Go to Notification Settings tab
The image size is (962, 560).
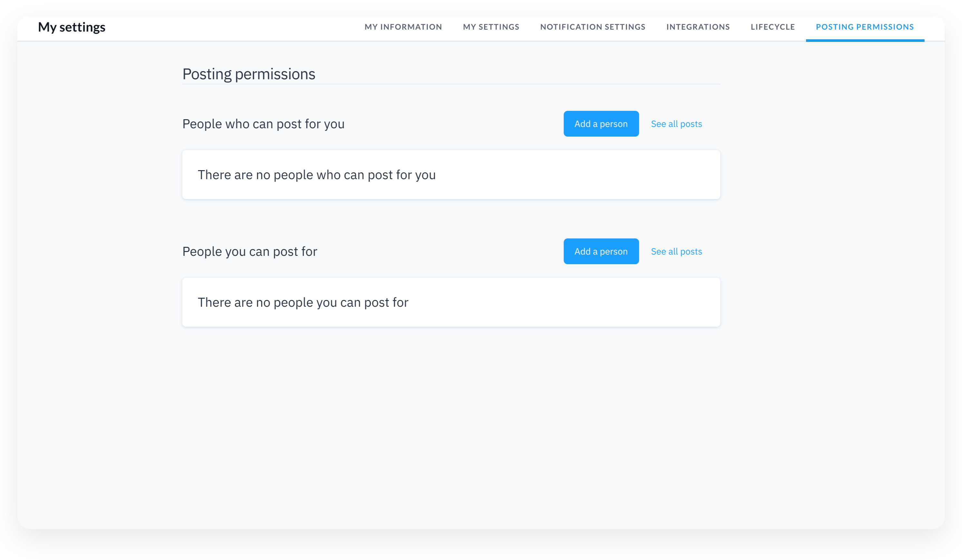coord(592,27)
